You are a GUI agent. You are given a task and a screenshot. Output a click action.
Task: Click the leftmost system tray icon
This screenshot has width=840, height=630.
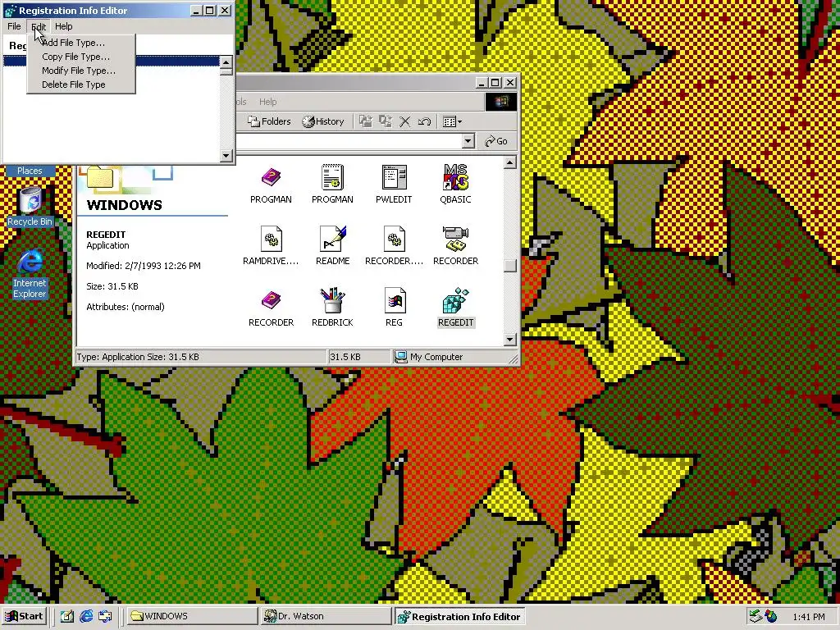coord(756,617)
